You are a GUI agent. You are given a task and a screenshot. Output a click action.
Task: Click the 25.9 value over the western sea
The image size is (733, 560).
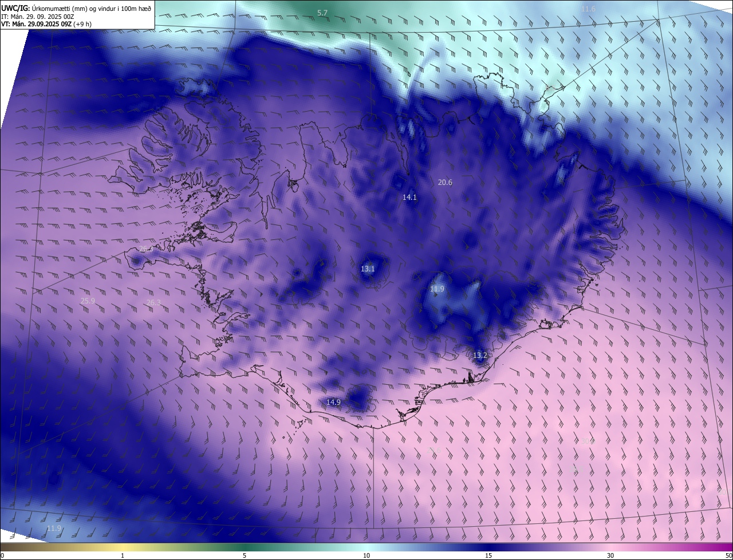88,301
